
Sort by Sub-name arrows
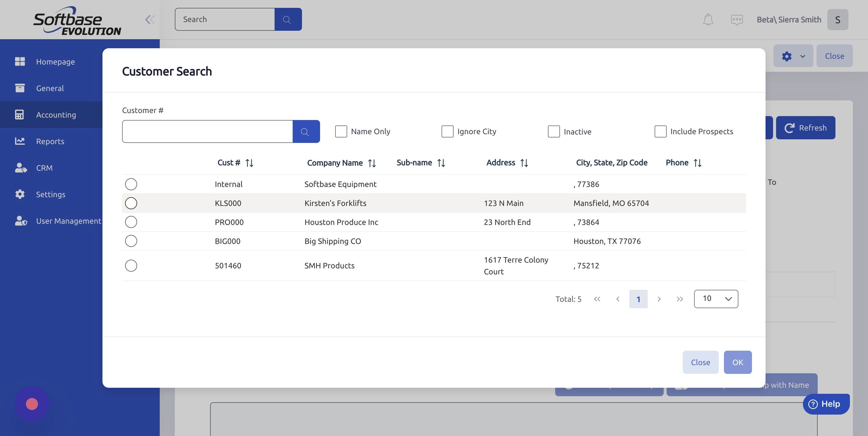[441, 163]
